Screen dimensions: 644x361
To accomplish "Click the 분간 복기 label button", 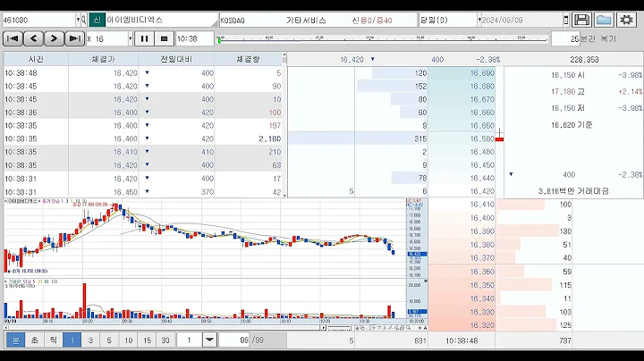I will tap(598, 39).
